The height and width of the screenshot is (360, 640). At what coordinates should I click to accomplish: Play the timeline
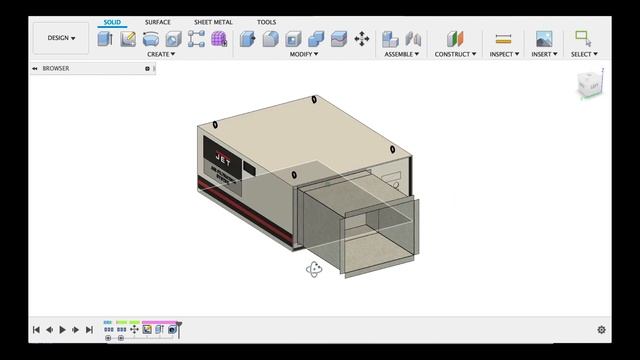point(62,330)
